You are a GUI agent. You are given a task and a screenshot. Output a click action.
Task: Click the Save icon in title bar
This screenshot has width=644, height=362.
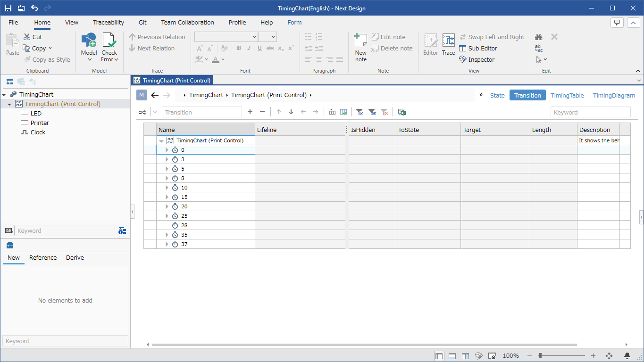tap(8, 8)
